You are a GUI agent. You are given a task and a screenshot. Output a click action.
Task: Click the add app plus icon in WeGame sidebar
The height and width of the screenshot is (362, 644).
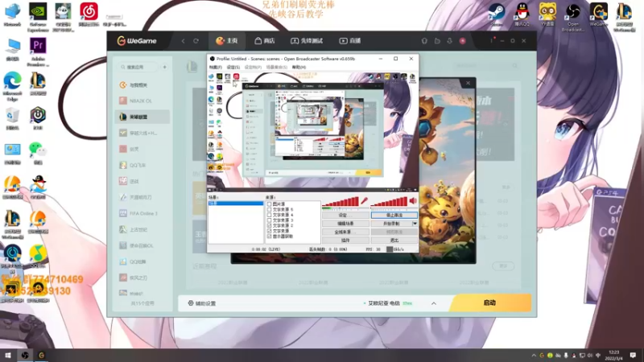tap(165, 67)
